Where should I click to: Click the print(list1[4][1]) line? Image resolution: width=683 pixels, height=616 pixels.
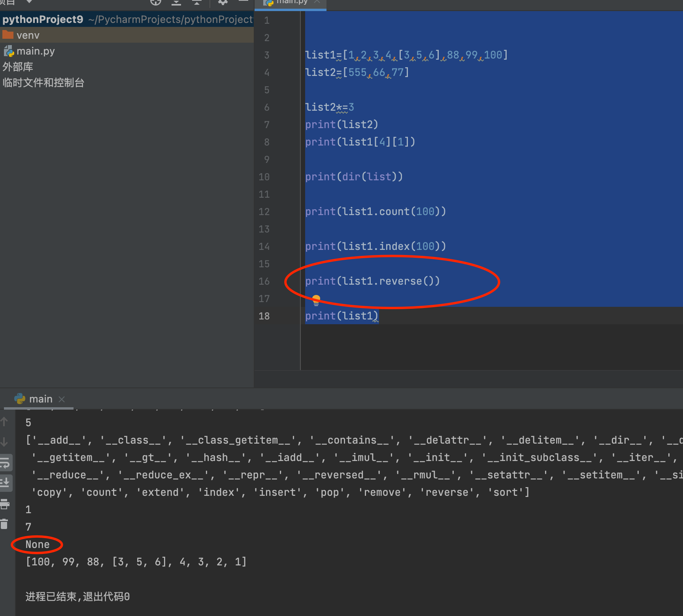point(360,142)
